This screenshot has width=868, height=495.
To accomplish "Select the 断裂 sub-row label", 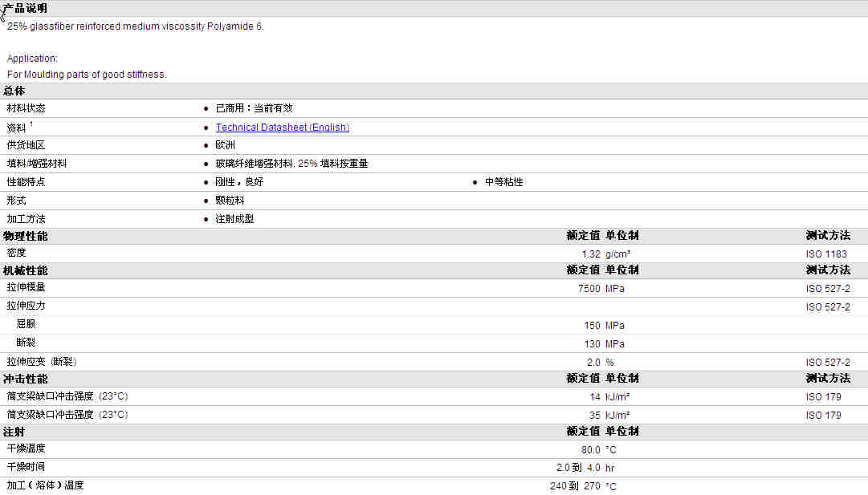I will pos(26,343).
